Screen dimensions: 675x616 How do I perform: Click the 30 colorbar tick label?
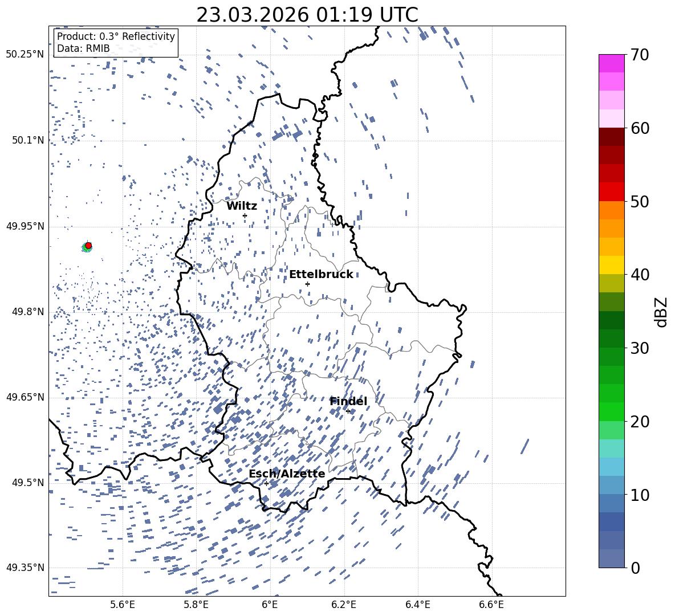coord(640,348)
